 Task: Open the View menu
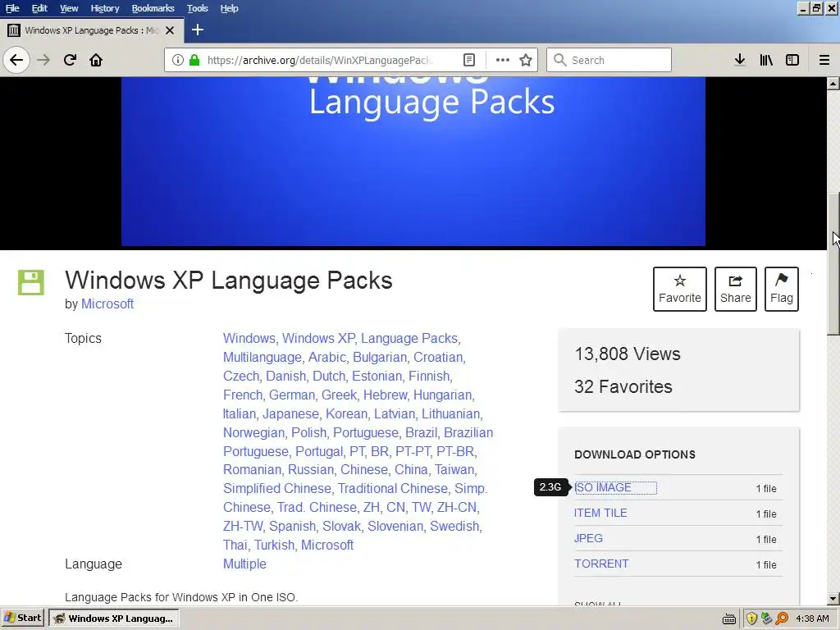pos(69,8)
